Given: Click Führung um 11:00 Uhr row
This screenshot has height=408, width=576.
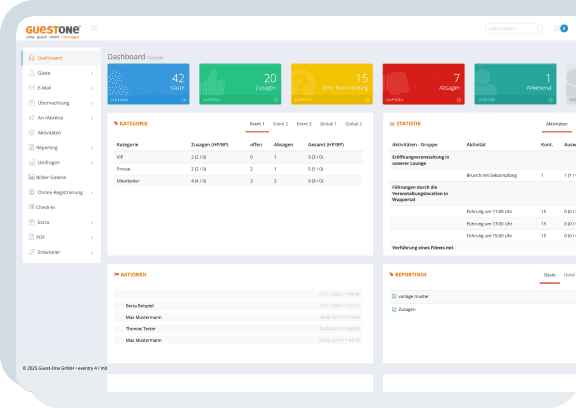Looking at the screenshot, I should point(483,212).
